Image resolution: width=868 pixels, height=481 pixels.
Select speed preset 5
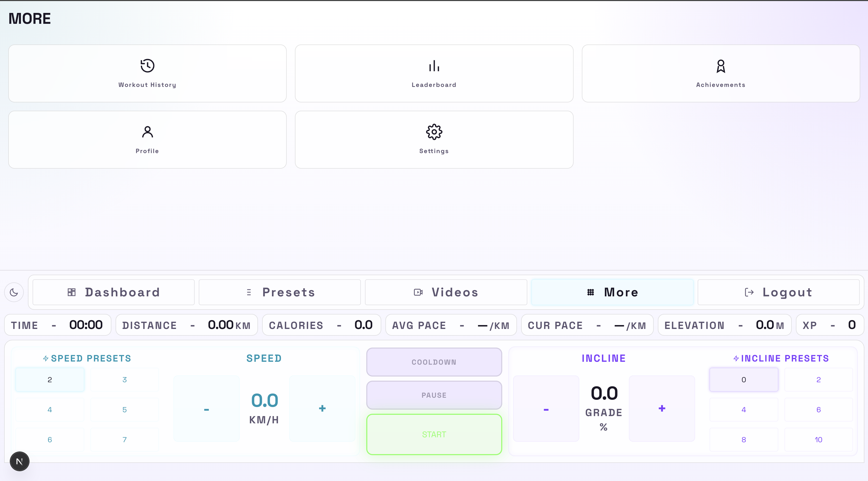coord(124,410)
